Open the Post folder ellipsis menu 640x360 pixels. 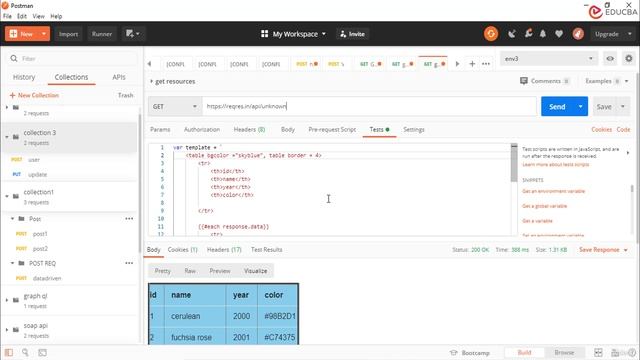(x=129, y=219)
